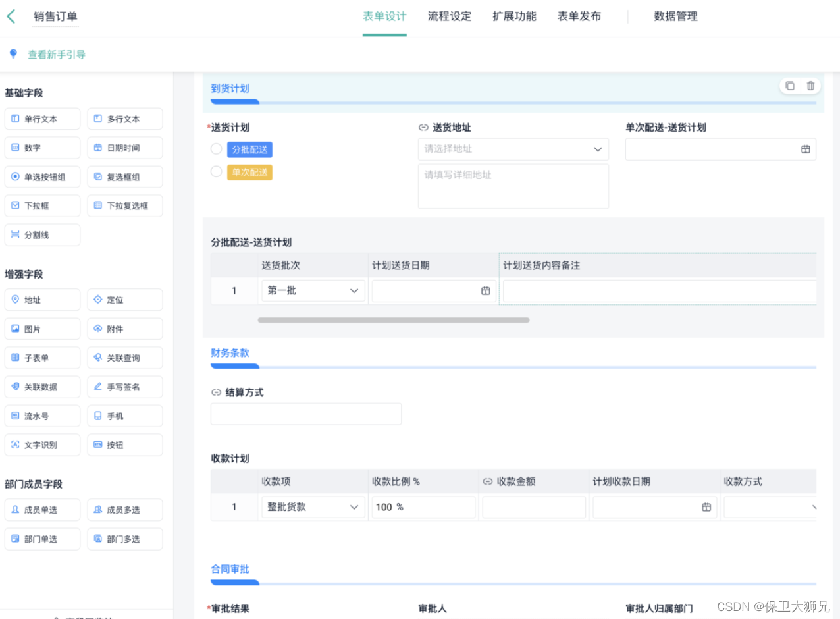Click the lightbulb icon beside 查看新手引导
Viewport: 840px width, 619px height.
point(13,54)
